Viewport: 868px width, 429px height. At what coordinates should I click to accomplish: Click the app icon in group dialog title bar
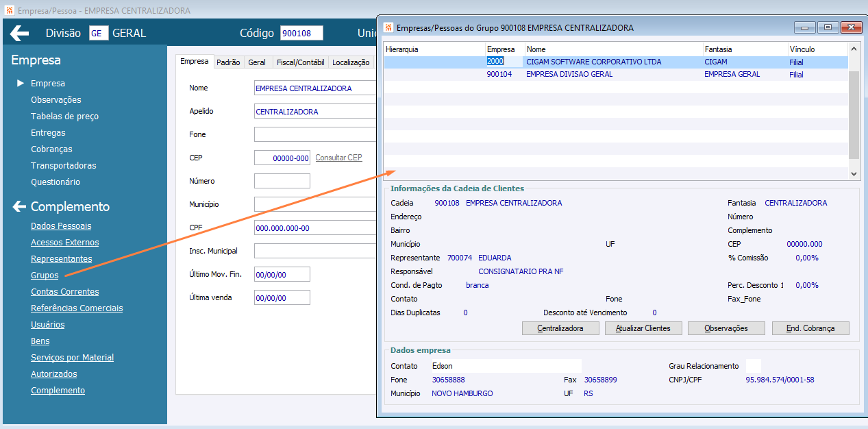click(388, 28)
